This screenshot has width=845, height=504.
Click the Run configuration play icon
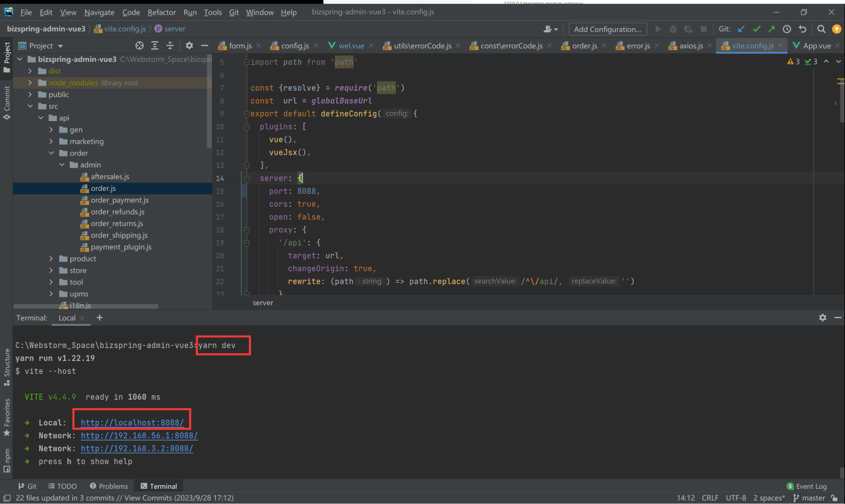pyautogui.click(x=658, y=29)
